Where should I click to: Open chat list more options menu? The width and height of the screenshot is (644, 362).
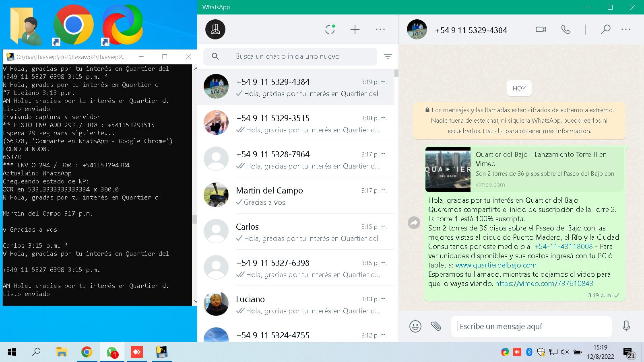pos(380,29)
